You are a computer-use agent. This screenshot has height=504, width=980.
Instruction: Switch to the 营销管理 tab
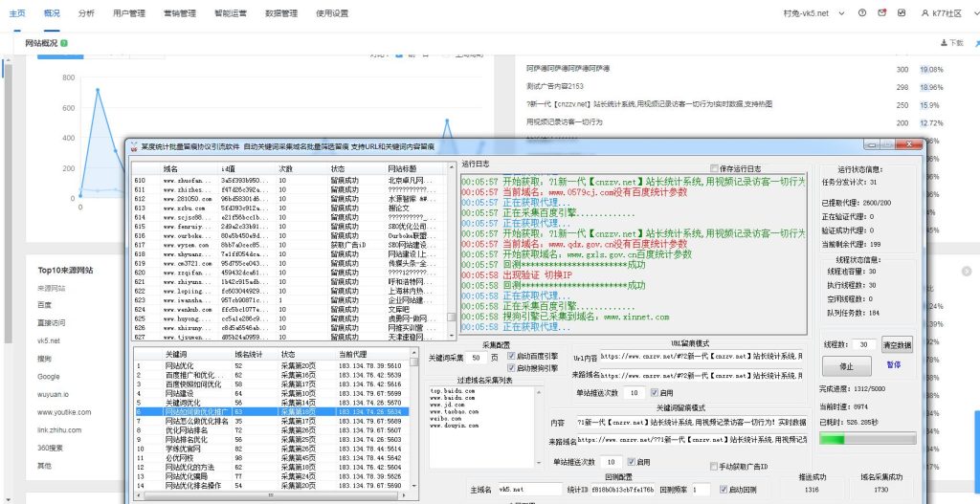tap(179, 13)
